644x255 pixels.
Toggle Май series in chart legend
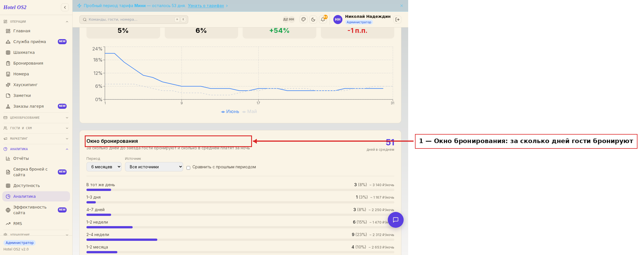[x=249, y=112]
